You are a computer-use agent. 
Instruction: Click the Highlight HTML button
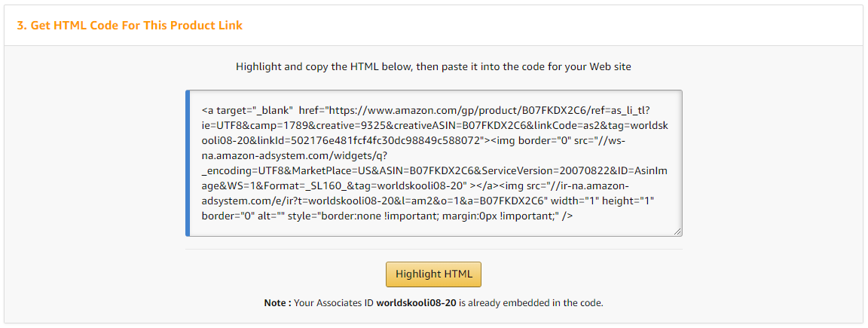point(433,274)
